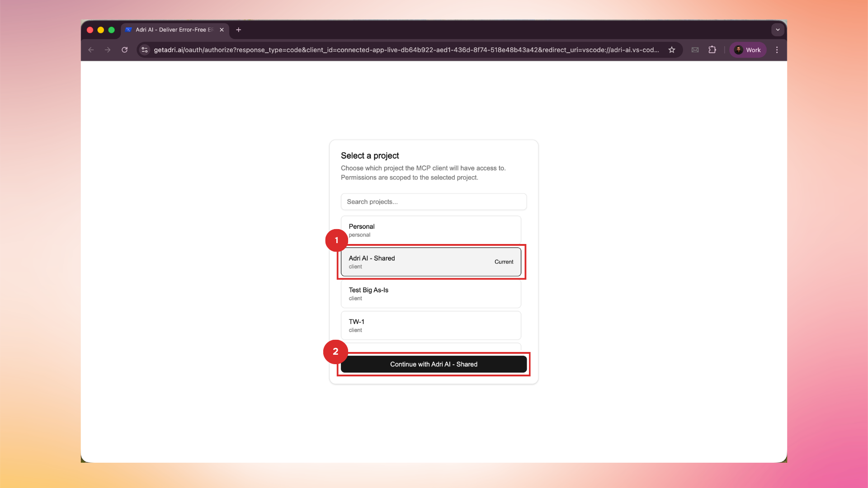Screen dimensions: 868x488
Task: Open the Work profile avatar
Action: 748,50
